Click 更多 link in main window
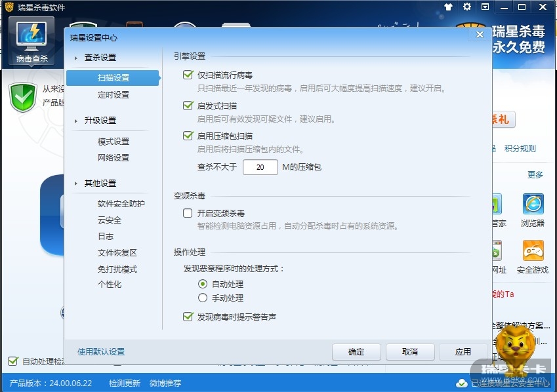Screen dimensions: 557x392 tap(535, 174)
